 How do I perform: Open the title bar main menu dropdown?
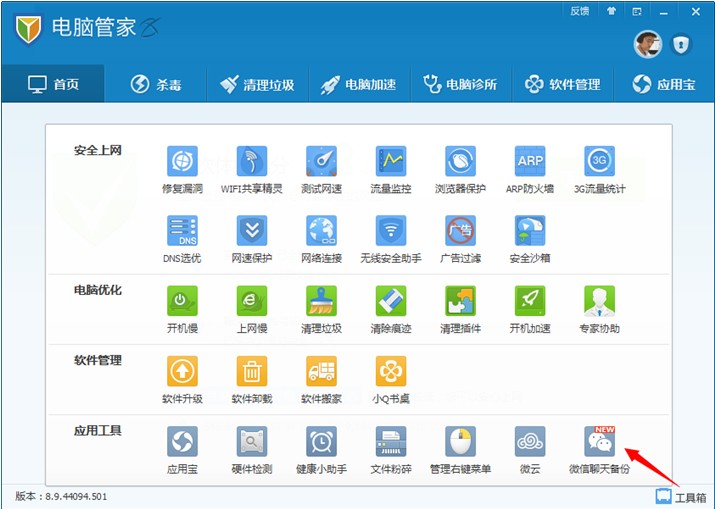click(x=636, y=11)
